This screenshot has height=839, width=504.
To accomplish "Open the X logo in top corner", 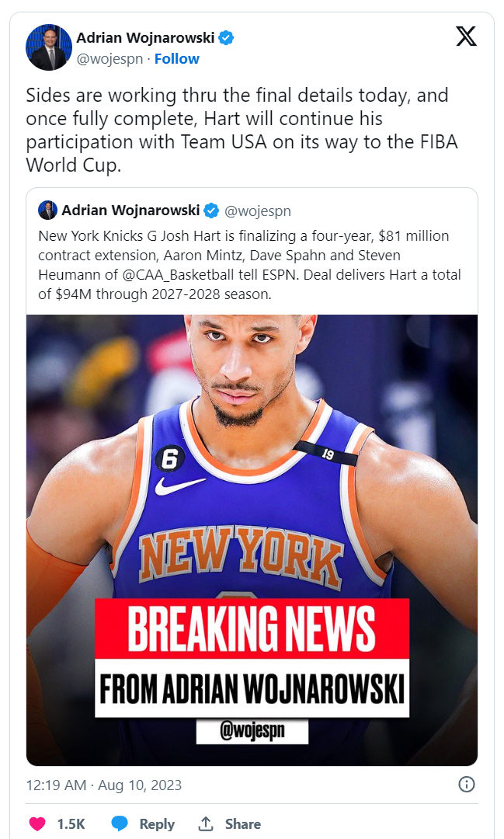I will coord(466,37).
